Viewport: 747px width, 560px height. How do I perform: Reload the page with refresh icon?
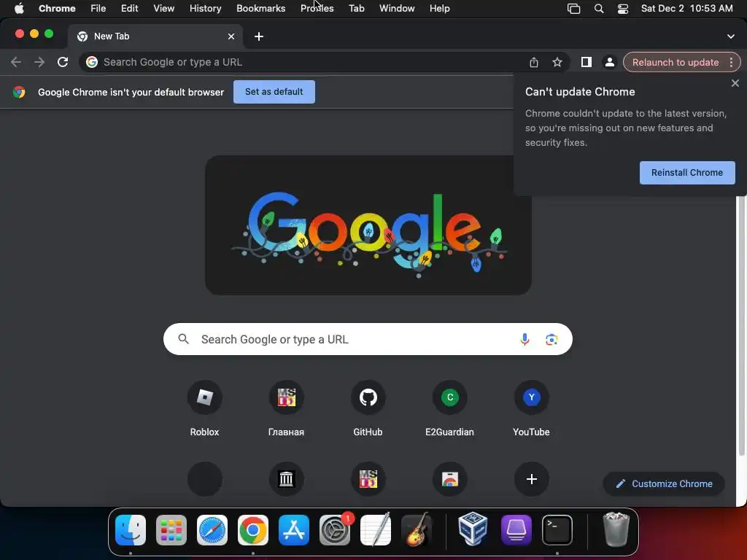(63, 62)
